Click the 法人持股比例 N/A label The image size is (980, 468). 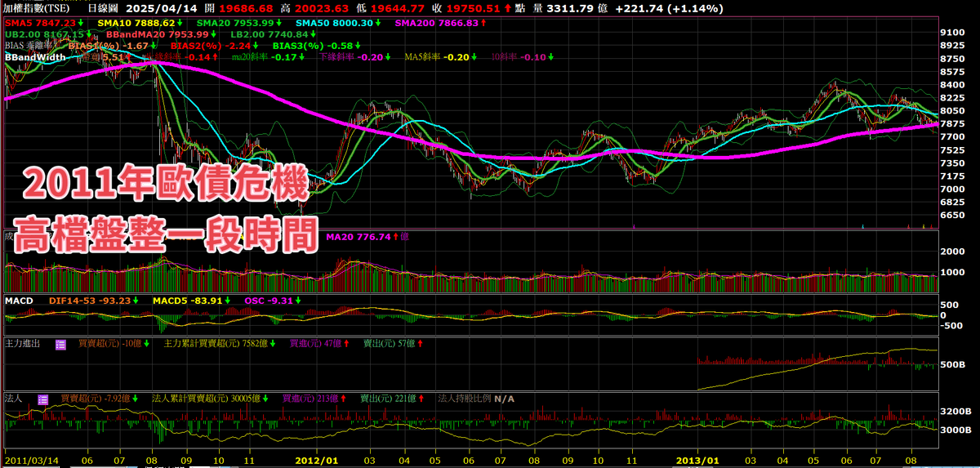[476, 399]
